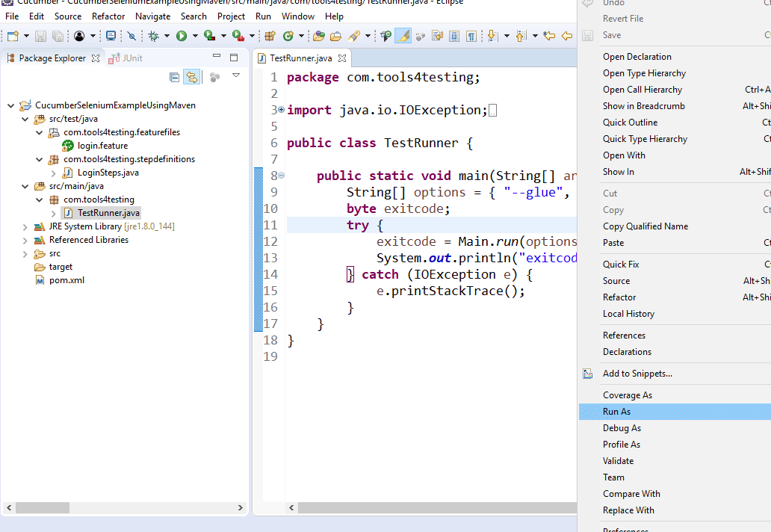Click the Open Task folder icon
The height and width of the screenshot is (532, 771).
point(336,36)
